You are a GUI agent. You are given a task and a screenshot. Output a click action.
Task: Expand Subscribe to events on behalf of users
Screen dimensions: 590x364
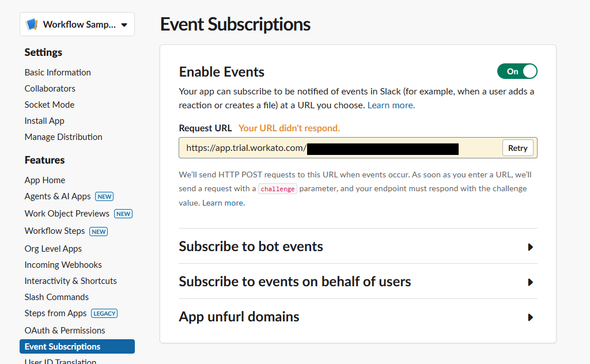(x=530, y=282)
